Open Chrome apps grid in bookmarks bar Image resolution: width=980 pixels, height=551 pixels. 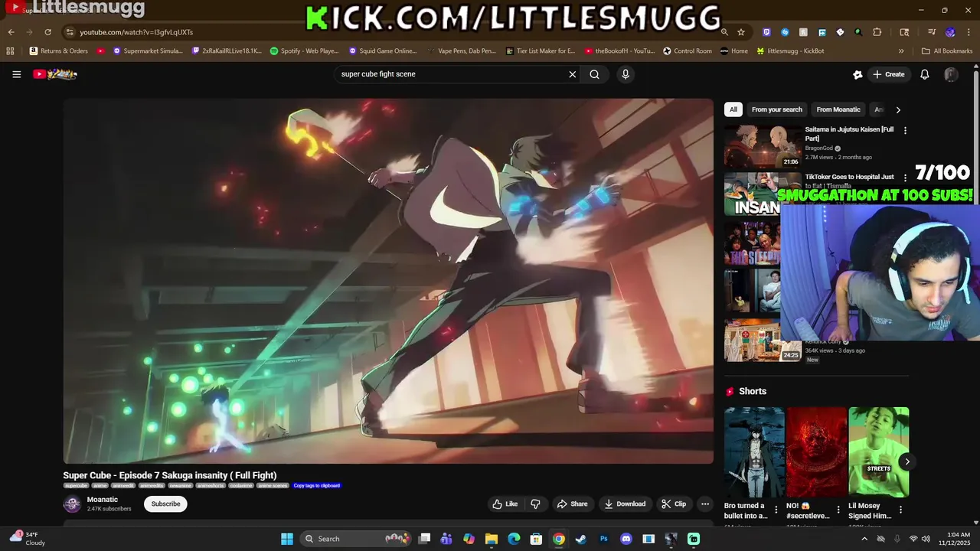pos(10,51)
